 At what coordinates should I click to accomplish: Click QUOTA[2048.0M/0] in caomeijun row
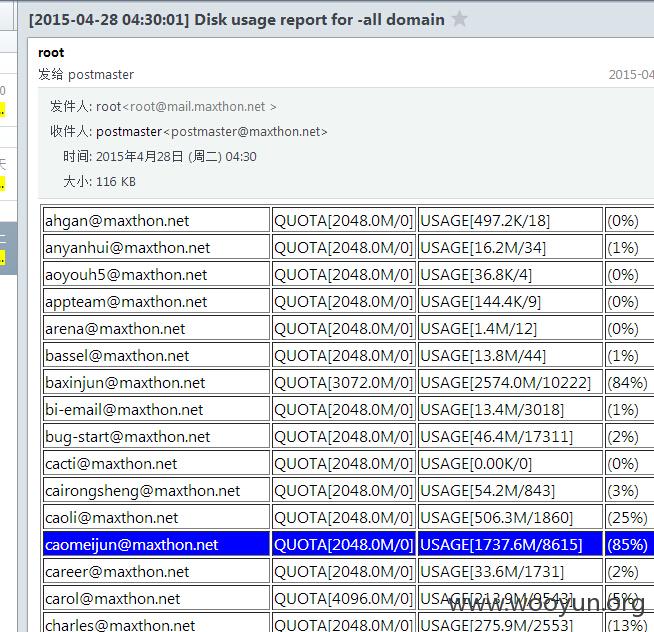click(344, 544)
